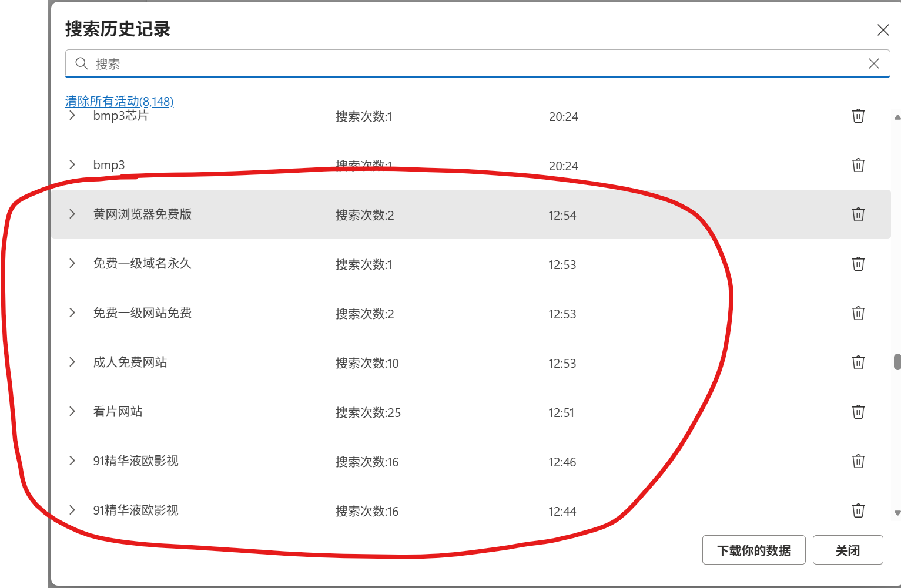Viewport: 901px width, 588px height.
Task: Select the 成人免费网站 text
Action: click(130, 362)
